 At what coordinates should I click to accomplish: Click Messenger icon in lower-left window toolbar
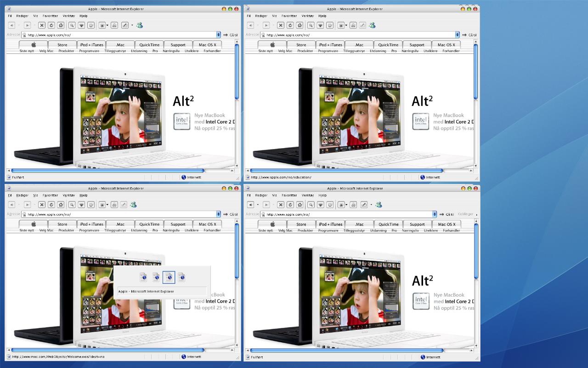(133, 205)
